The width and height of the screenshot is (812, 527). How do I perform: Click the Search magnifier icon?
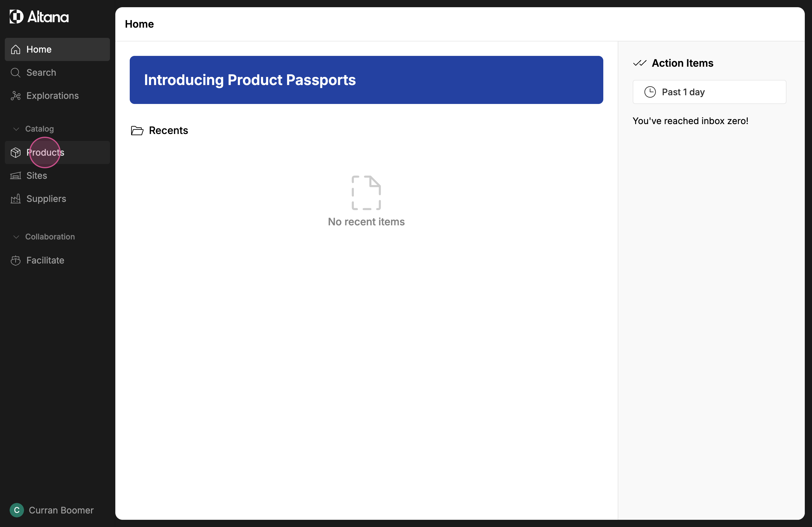point(16,73)
